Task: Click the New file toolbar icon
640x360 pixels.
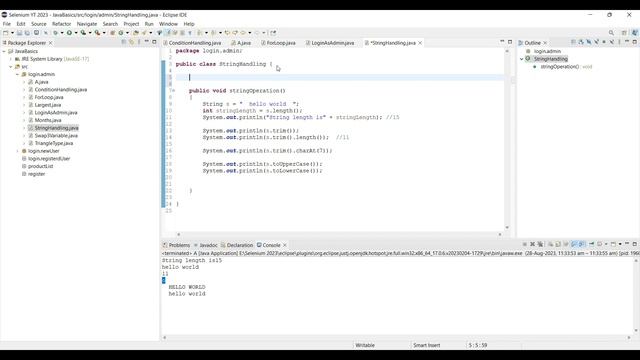Action: [x=6, y=33]
